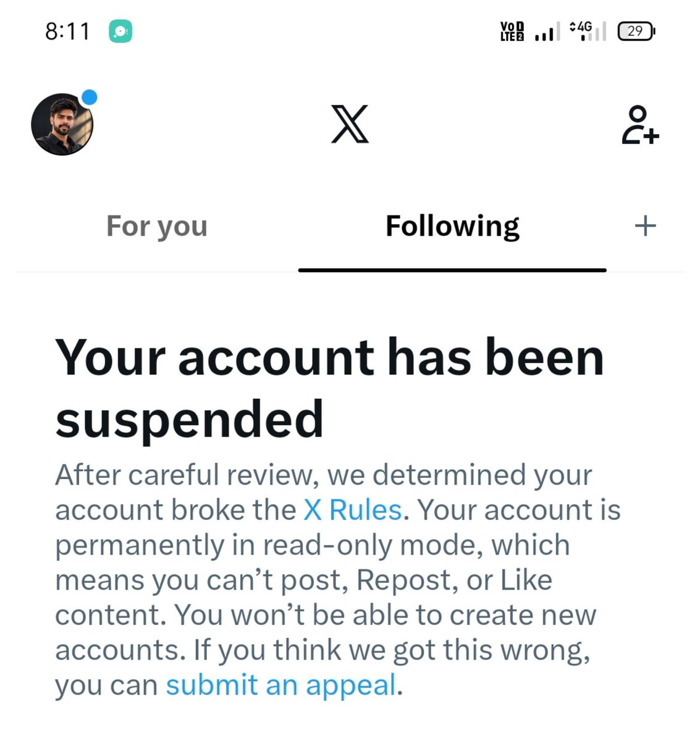Screen dimensions: 700x741
Task: Tap the teal music app status icon
Action: tap(120, 31)
